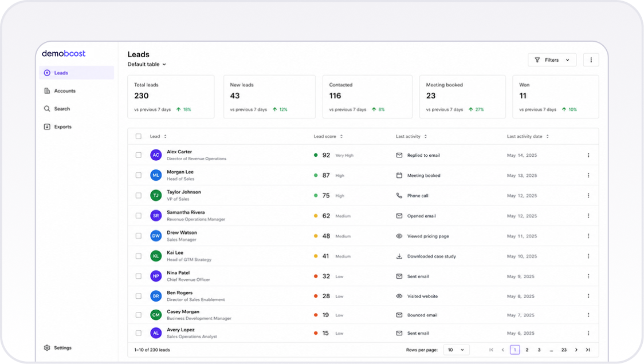Go to the first page of leads
The image size is (644, 364).
[491, 350]
